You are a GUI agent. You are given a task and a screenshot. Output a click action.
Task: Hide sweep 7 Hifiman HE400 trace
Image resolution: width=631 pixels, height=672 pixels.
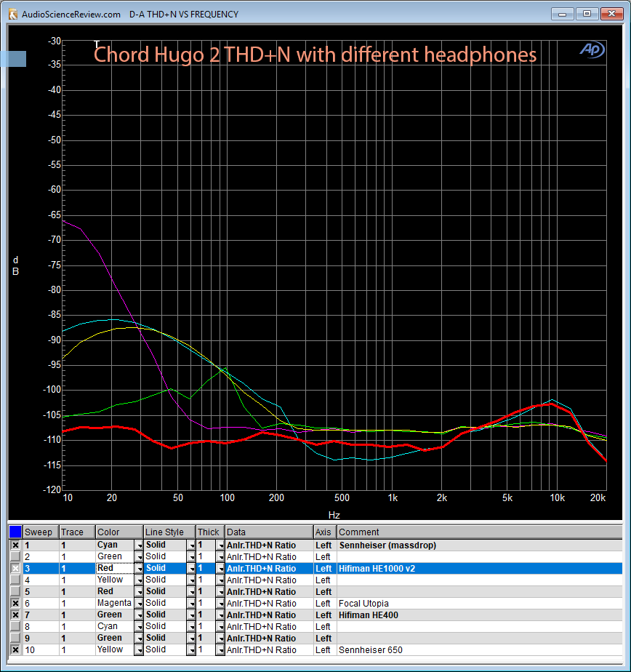coord(15,615)
